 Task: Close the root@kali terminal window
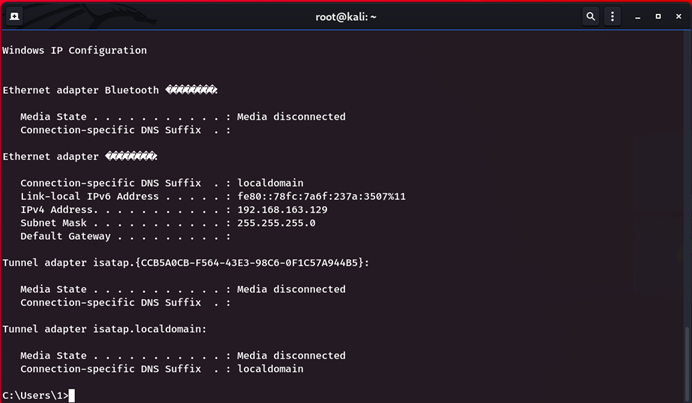tap(677, 17)
